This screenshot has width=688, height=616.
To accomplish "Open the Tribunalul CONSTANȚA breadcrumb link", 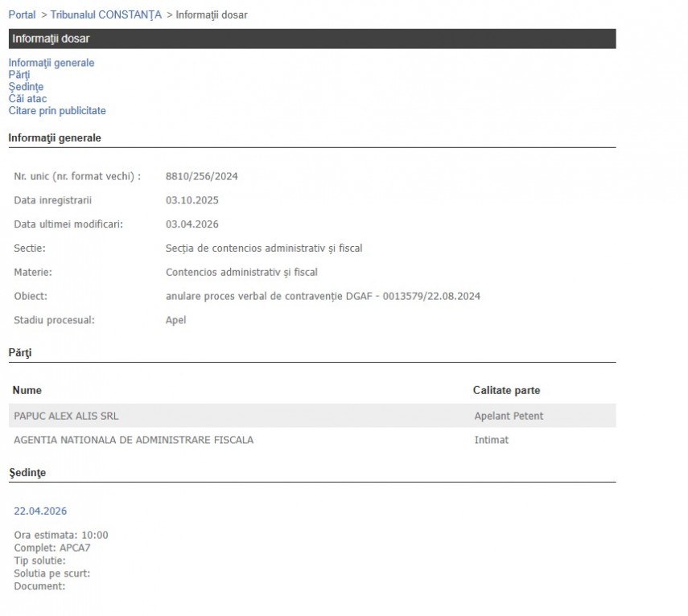I will 106,14.
